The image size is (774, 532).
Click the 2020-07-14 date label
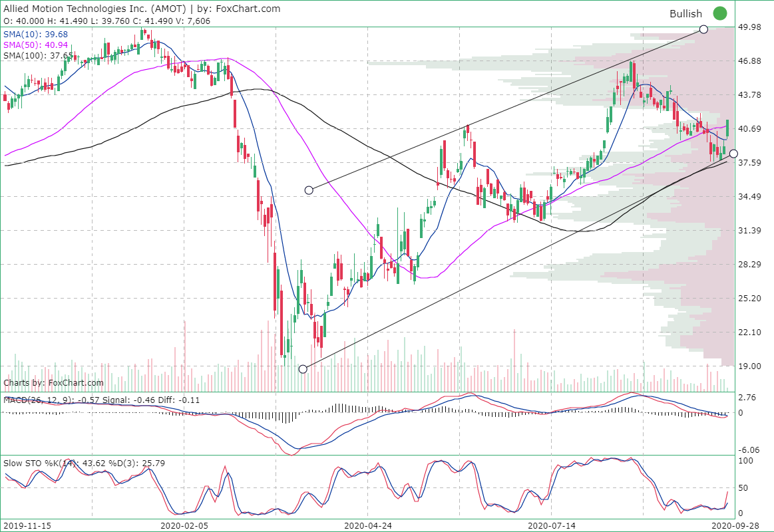pos(551,525)
